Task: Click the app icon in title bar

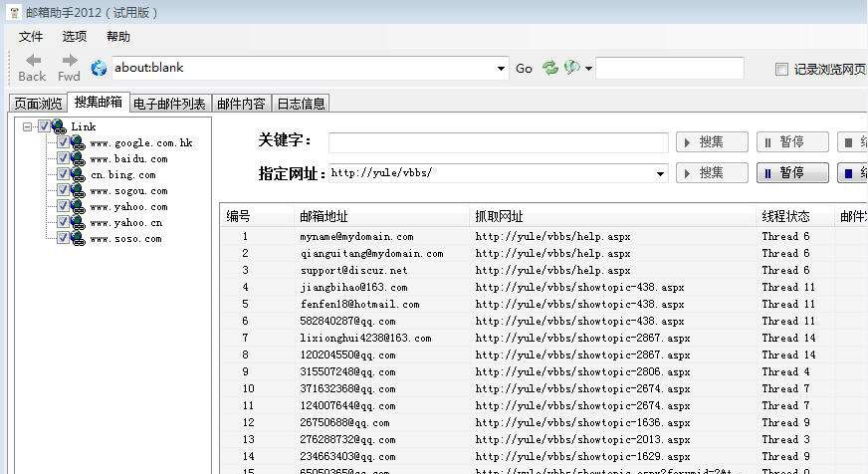Action: (x=15, y=13)
